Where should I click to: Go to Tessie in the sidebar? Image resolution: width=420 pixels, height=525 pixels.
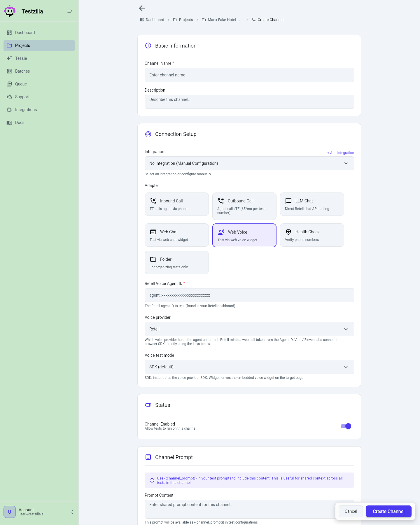[39, 58]
